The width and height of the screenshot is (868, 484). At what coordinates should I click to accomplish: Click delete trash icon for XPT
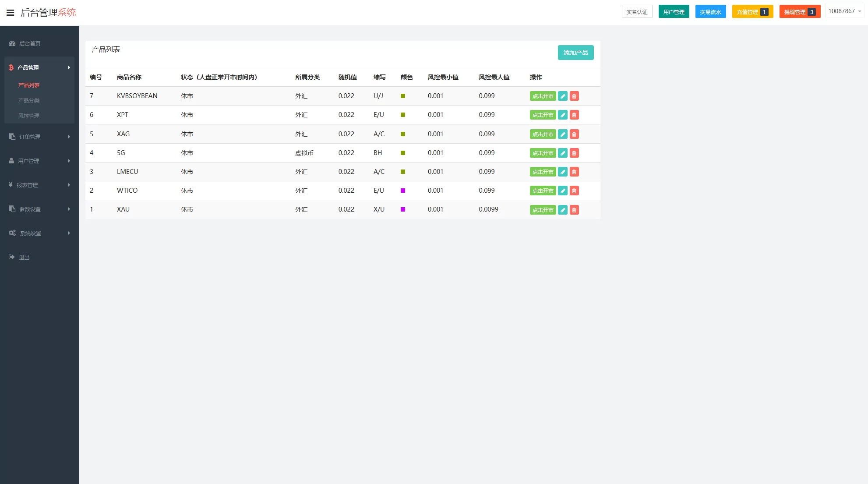coord(574,115)
